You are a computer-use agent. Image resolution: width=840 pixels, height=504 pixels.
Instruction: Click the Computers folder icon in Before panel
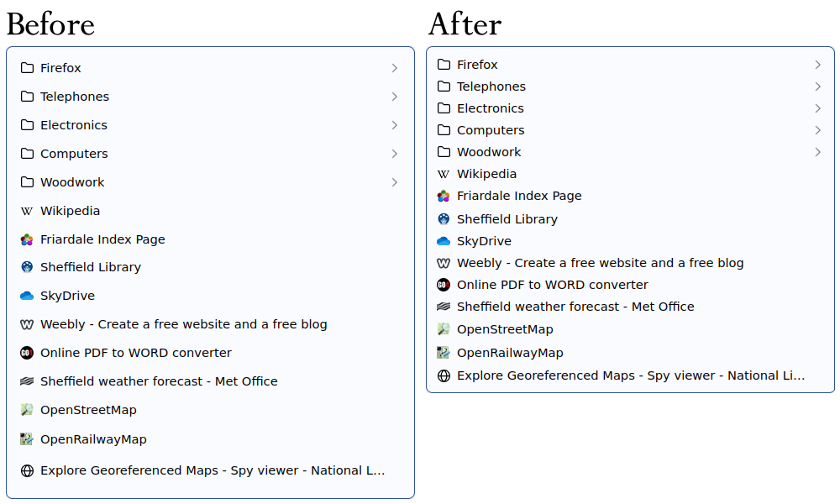(27, 154)
